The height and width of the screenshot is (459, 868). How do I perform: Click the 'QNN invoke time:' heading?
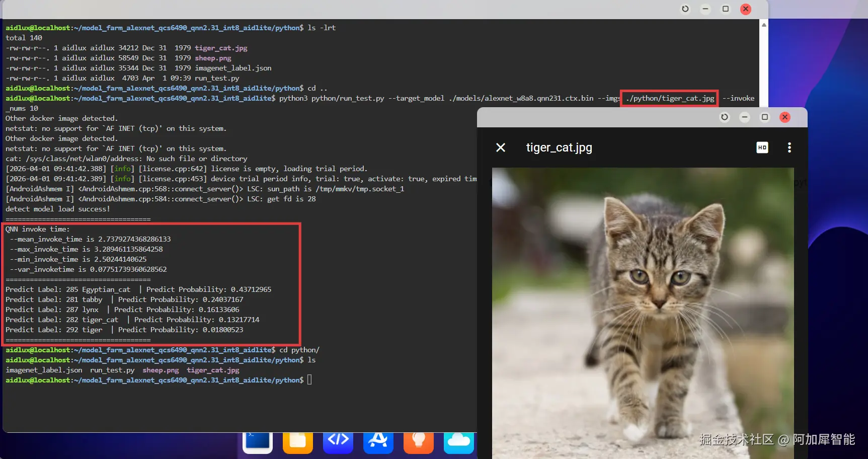[x=38, y=229]
